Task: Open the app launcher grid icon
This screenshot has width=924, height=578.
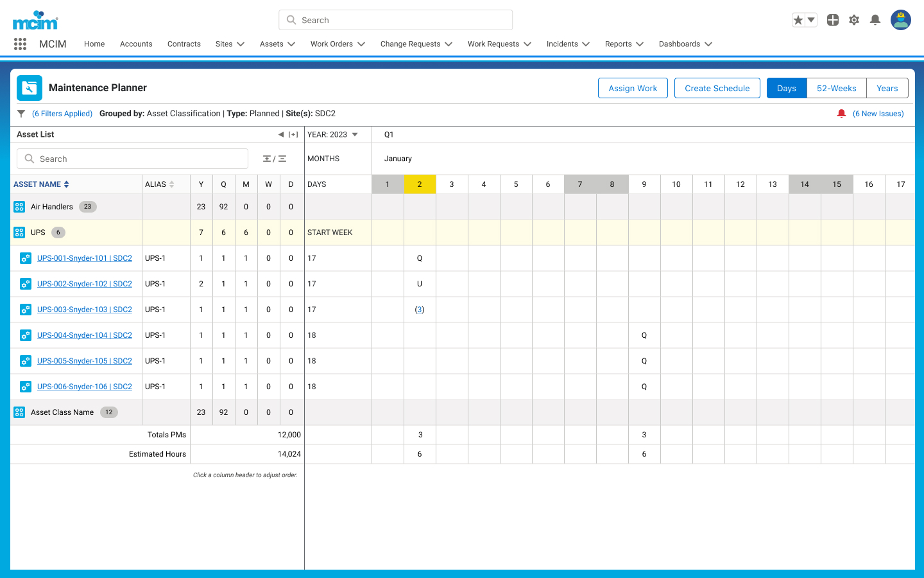Action: pos(20,44)
